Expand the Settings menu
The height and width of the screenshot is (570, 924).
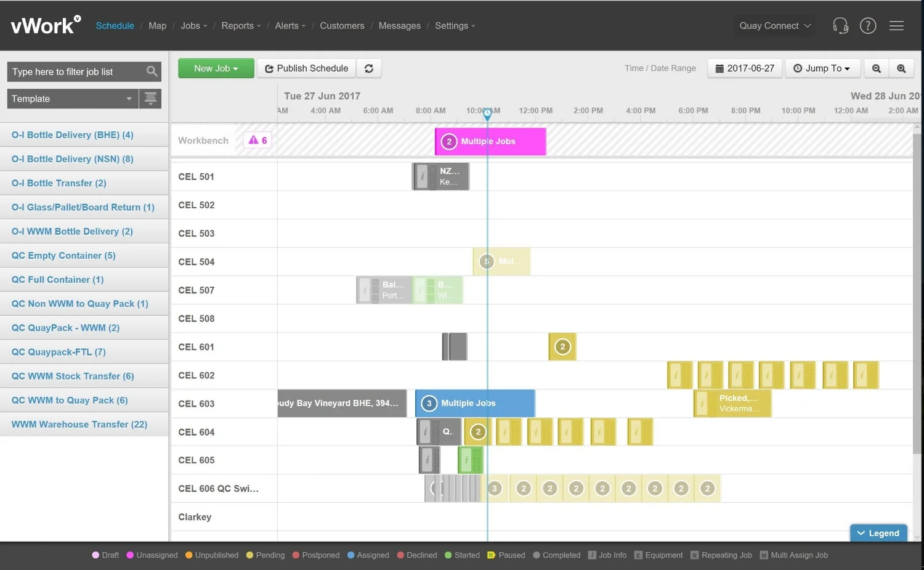click(455, 26)
